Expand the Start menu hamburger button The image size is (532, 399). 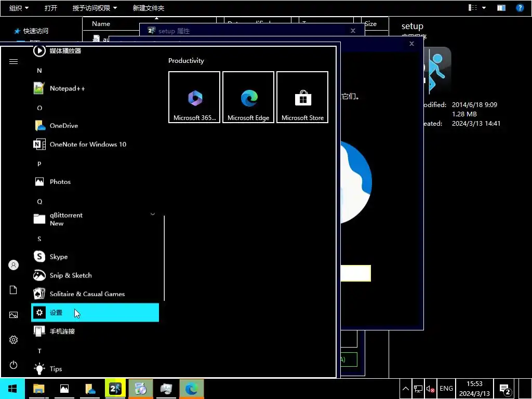tap(13, 61)
